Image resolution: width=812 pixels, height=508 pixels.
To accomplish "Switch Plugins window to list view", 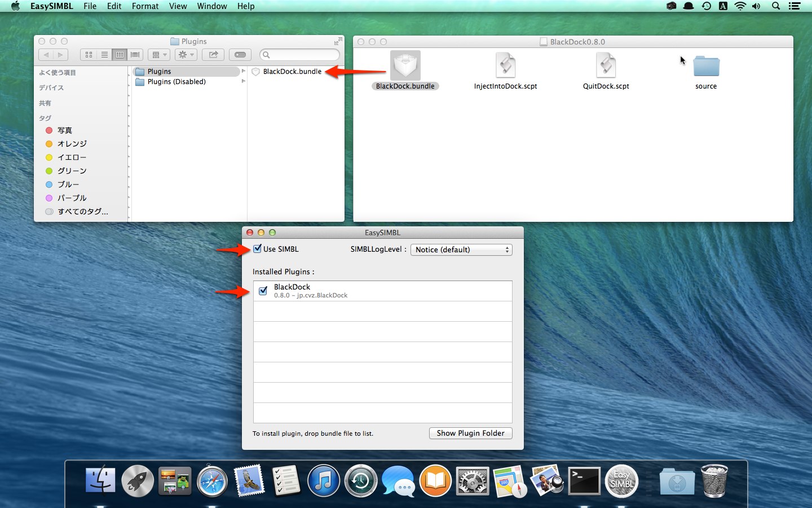I will pyautogui.click(x=104, y=55).
